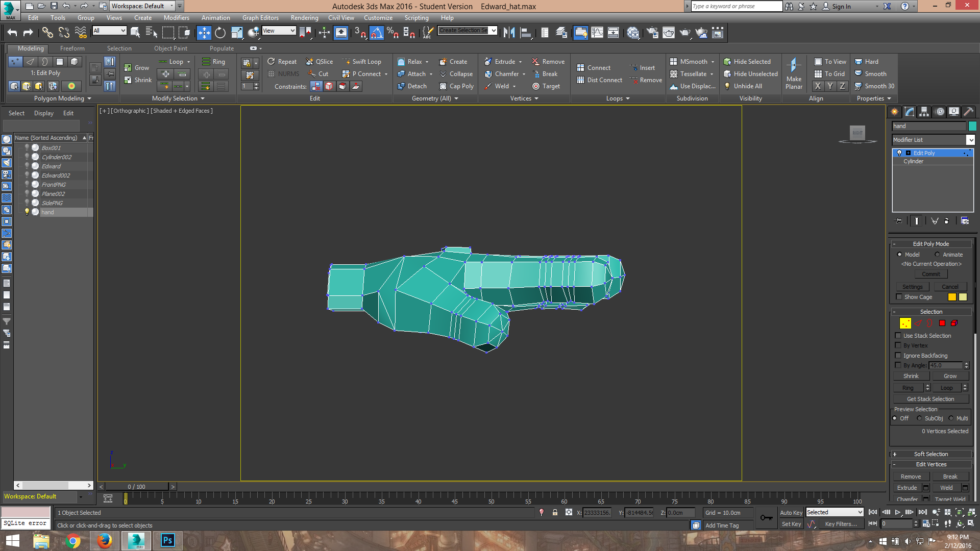Select SubObj preview selection option
The image size is (980, 551).
[919, 418]
